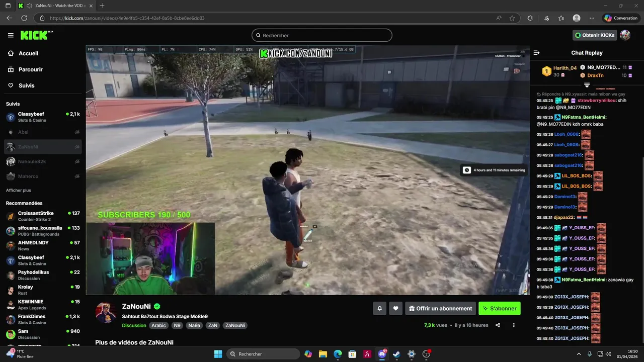Click the KICK beta logo
This screenshot has height=362, width=644.
click(x=37, y=35)
